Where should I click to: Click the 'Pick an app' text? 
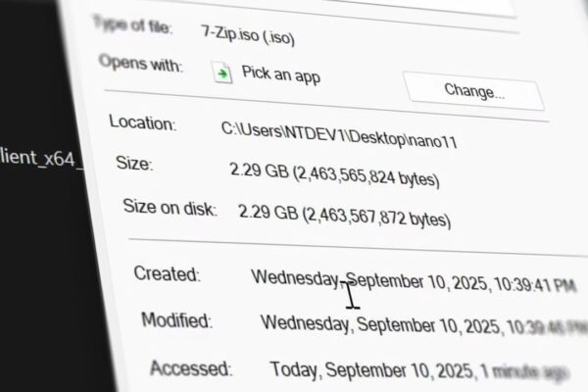[281, 73]
